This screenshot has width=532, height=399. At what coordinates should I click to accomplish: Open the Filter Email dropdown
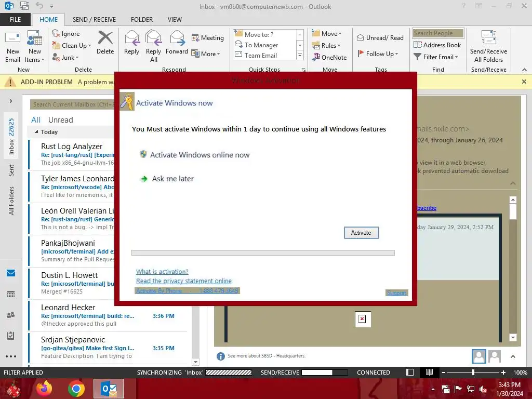click(x=436, y=57)
